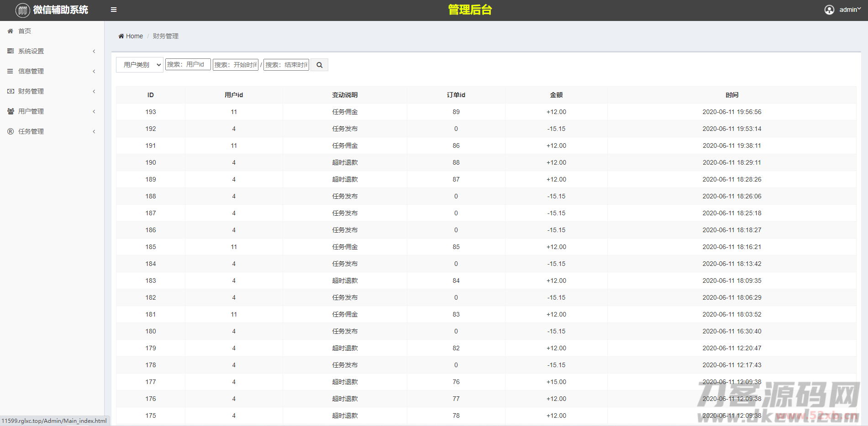Click the magnifier search button
868x426 pixels.
(x=319, y=65)
